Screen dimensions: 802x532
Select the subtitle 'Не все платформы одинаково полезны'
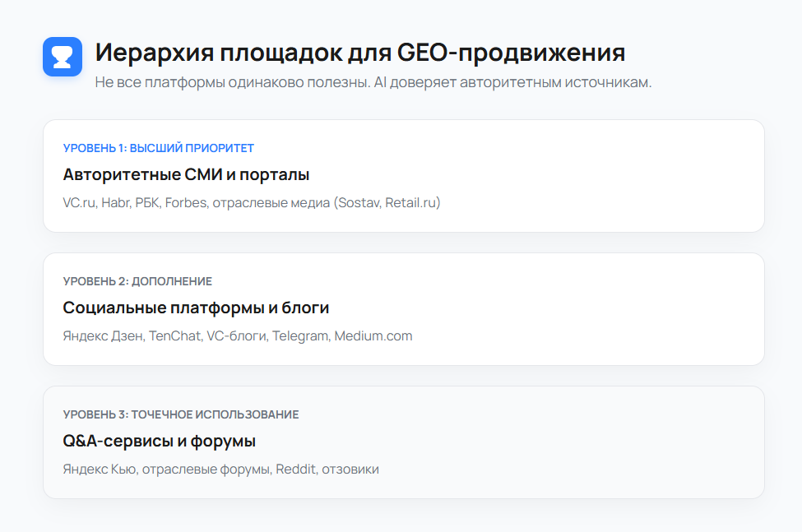click(x=233, y=82)
